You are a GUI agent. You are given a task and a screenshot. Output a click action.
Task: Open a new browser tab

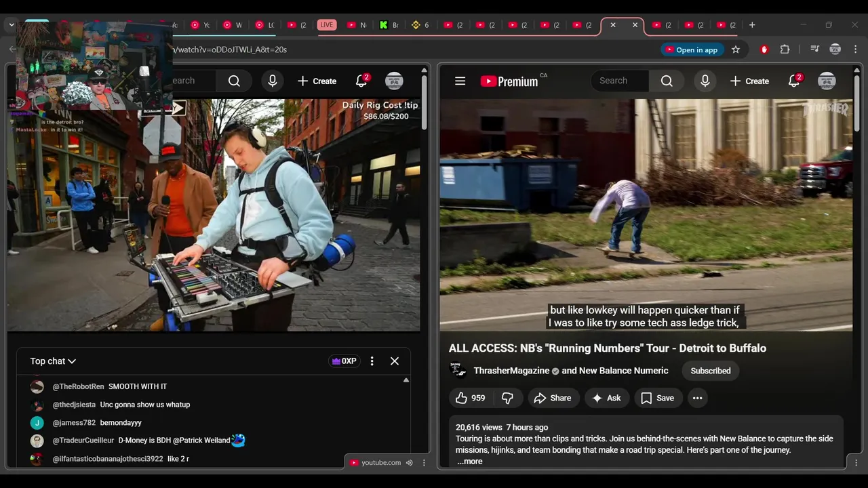752,25
